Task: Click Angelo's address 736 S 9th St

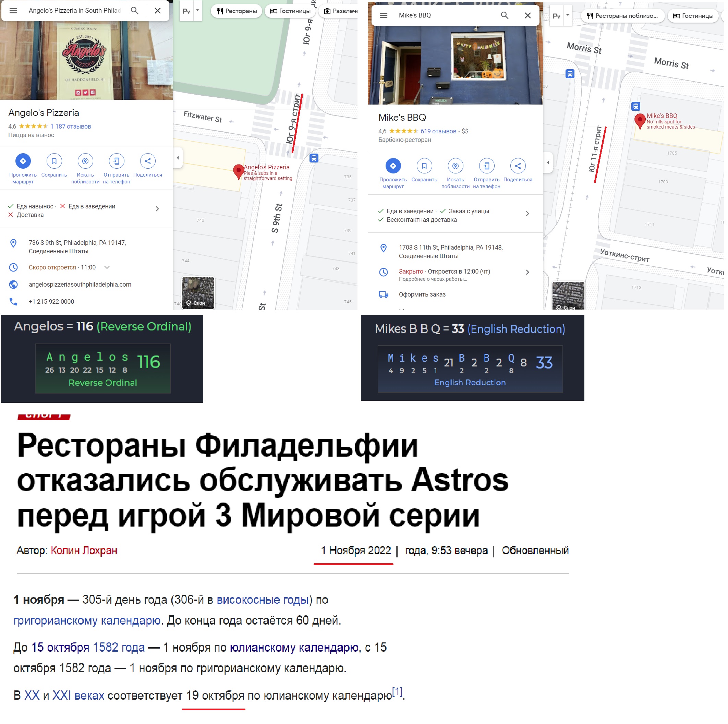Action: coord(77,248)
